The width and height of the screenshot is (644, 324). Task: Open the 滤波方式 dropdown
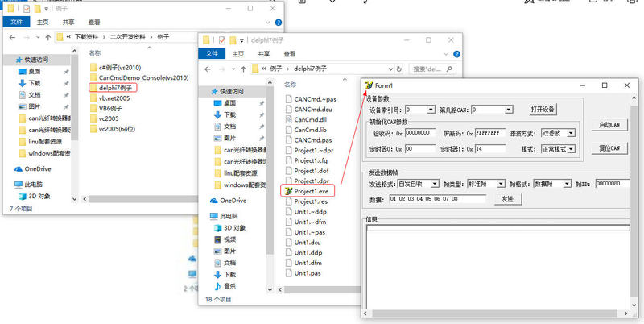[571, 133]
